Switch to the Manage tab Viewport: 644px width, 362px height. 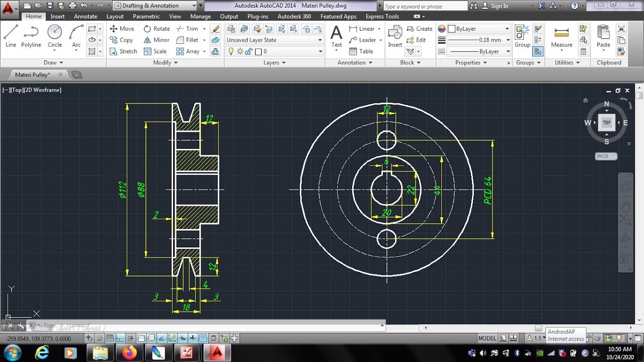[x=201, y=17]
